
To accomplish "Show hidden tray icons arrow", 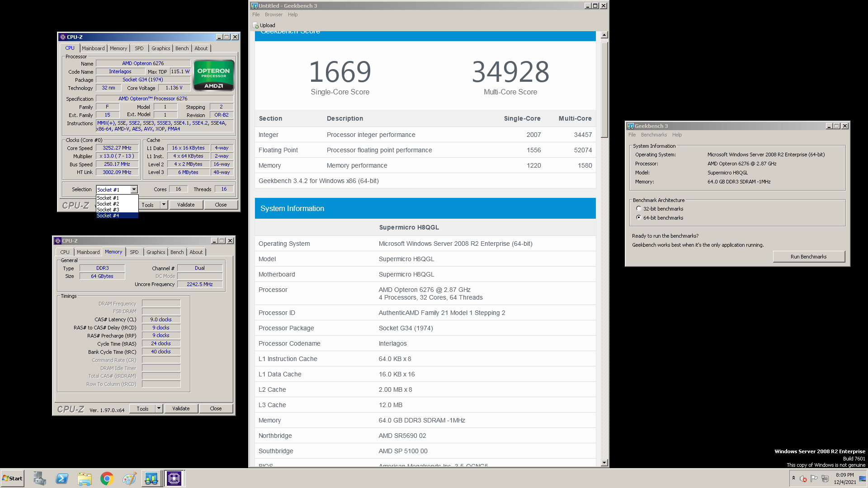I will (793, 478).
